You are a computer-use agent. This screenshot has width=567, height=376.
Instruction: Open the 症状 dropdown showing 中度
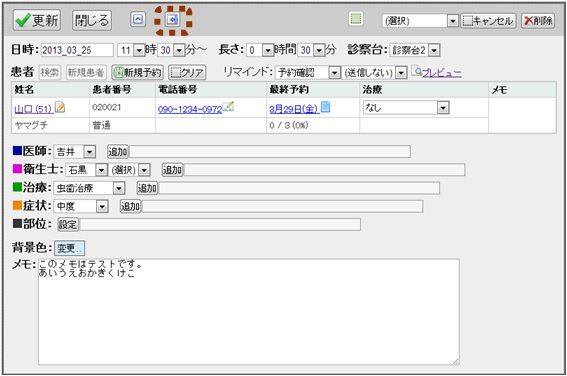pyautogui.click(x=81, y=206)
